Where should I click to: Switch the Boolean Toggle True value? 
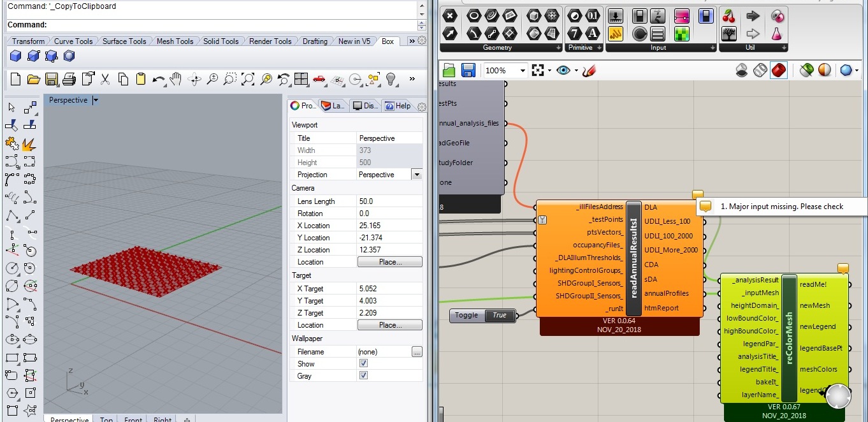click(x=500, y=316)
